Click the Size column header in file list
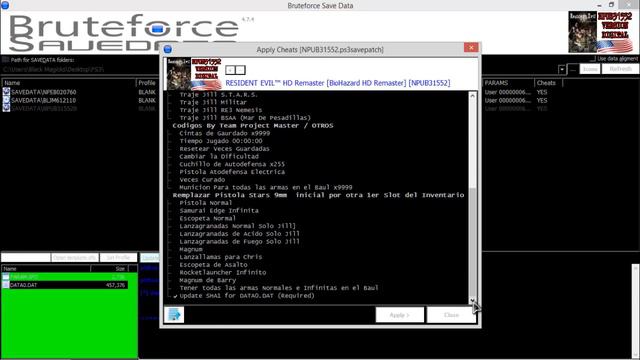Viewport: 640px width, 360px height. (109, 269)
